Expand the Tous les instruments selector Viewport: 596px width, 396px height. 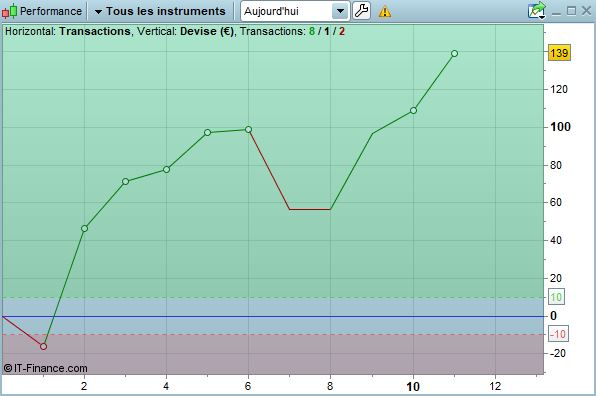coord(160,11)
